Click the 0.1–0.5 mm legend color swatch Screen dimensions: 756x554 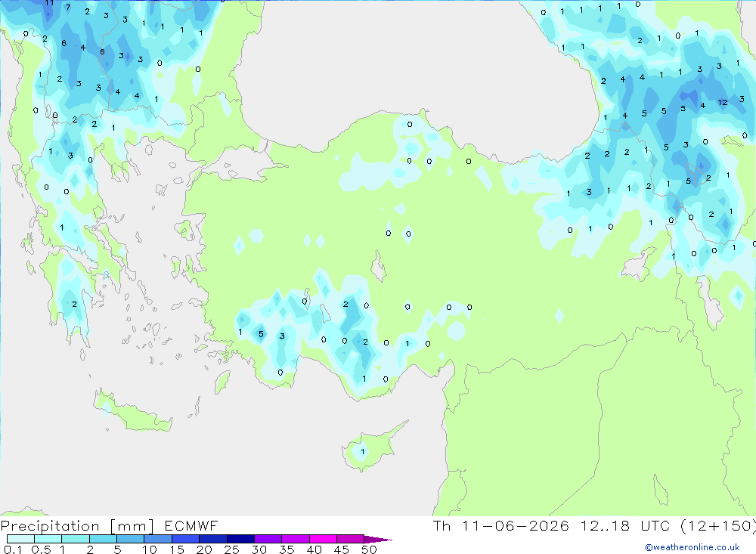click(x=20, y=539)
